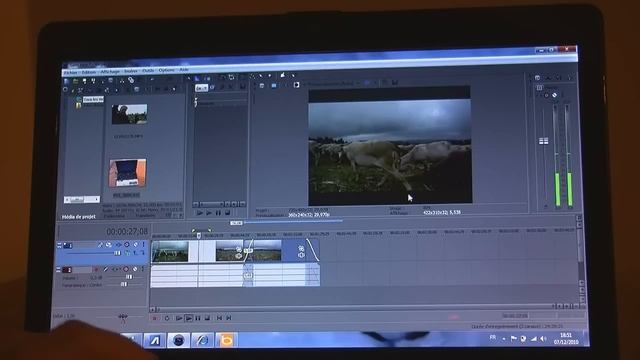The height and width of the screenshot is (360, 640).
Task: Start recording with the red record button
Action: click(155, 318)
